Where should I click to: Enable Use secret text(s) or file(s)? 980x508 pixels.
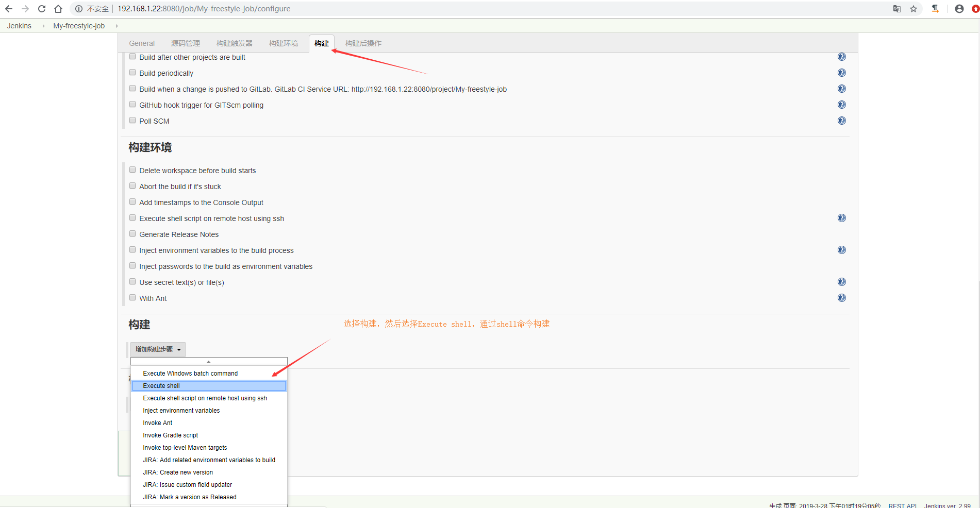click(132, 282)
